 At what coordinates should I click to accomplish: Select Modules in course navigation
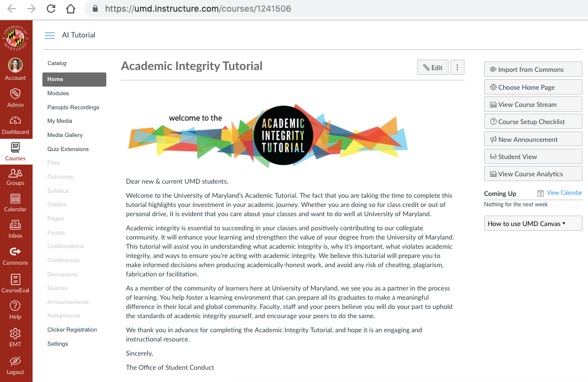click(58, 93)
